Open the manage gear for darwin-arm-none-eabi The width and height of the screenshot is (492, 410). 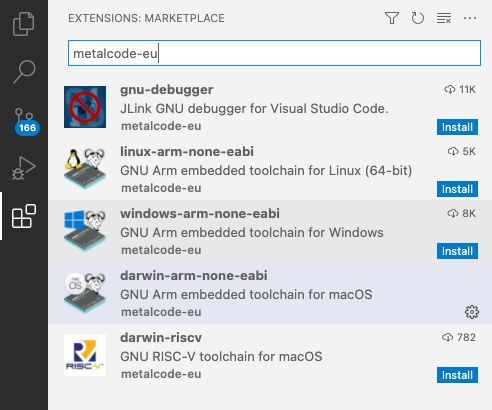coord(471,312)
